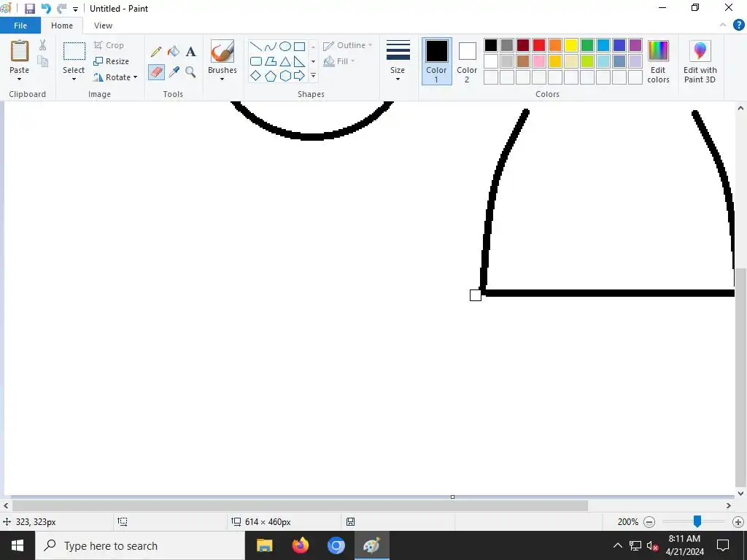Activate the Color 2 selector
The image size is (747, 560).
(x=467, y=61)
